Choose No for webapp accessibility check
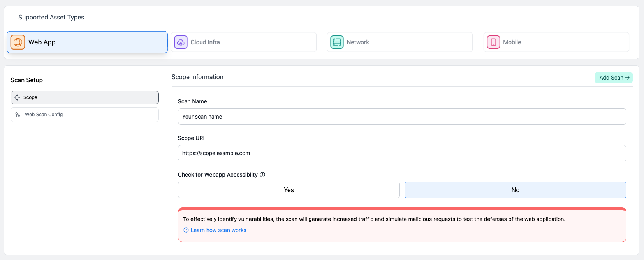The height and width of the screenshot is (260, 644). (515, 190)
